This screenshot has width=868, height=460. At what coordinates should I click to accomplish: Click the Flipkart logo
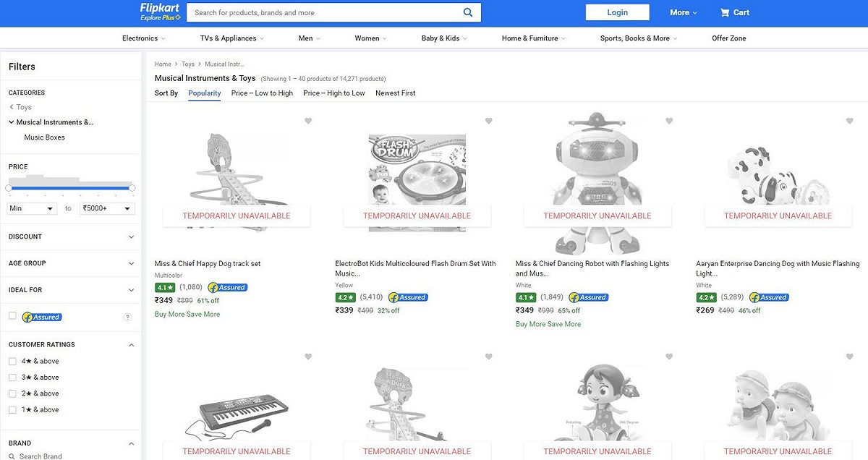161,12
